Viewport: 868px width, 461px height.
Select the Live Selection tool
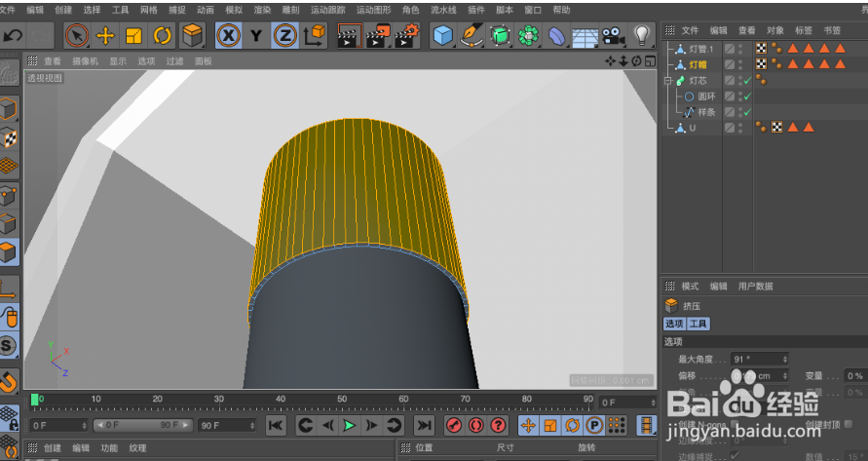pyautogui.click(x=76, y=36)
